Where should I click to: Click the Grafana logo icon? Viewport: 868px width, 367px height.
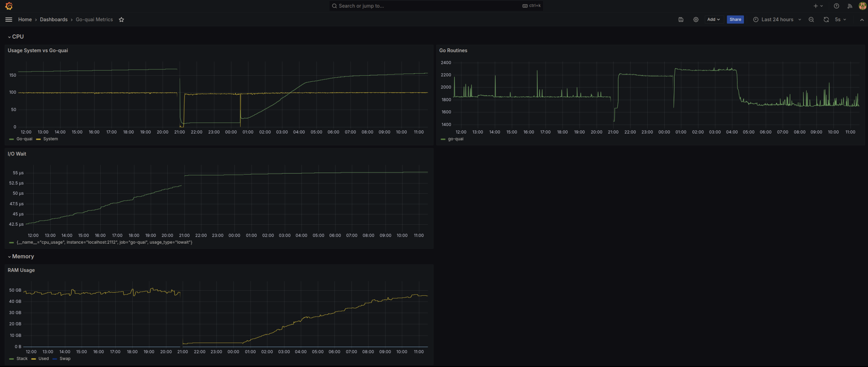(9, 6)
